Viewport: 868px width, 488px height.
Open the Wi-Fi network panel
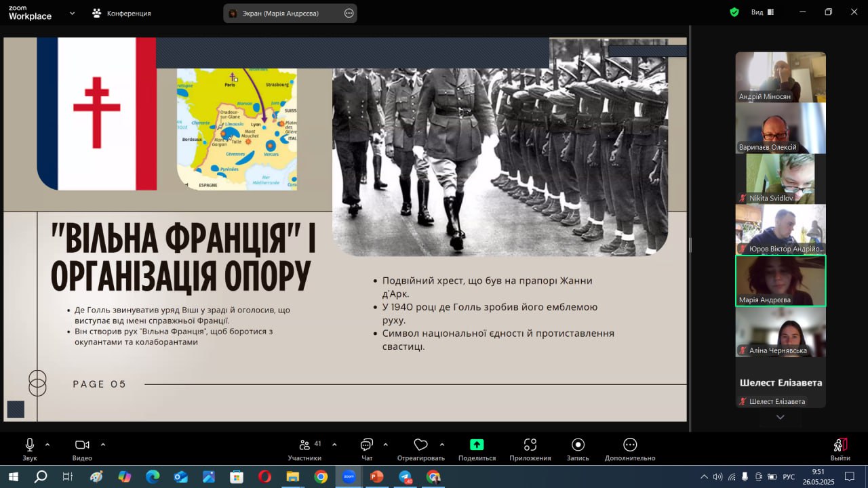(732, 476)
